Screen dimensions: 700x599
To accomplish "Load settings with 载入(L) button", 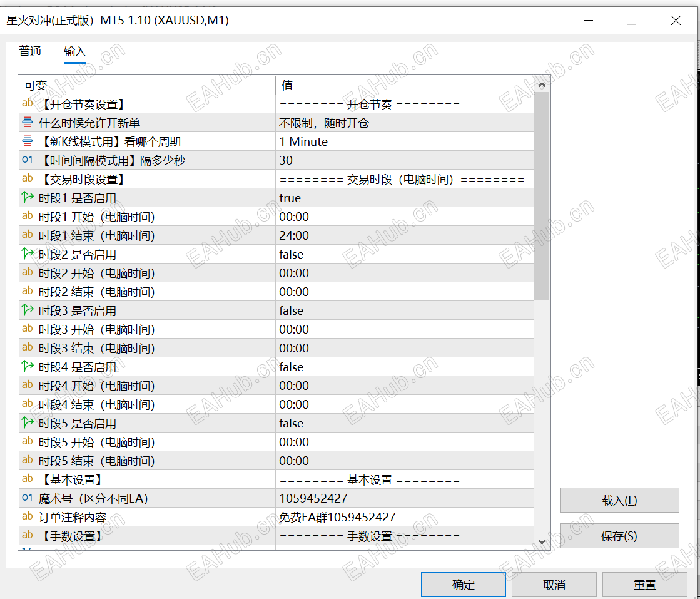I will click(619, 500).
